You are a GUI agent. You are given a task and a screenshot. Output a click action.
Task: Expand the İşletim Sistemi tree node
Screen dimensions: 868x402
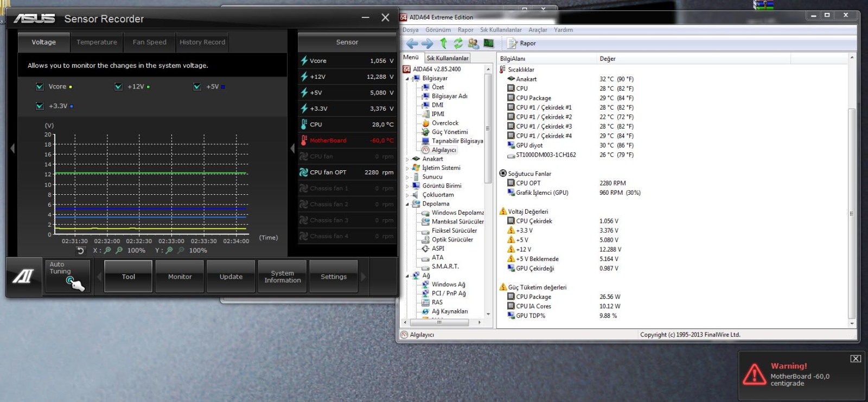tap(407, 168)
